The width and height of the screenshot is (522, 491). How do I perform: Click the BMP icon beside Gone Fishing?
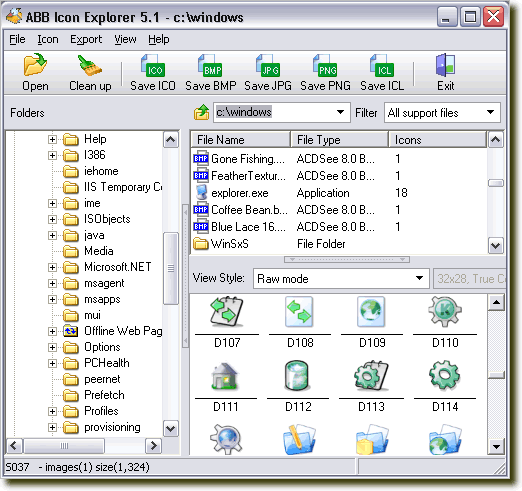coord(201,159)
